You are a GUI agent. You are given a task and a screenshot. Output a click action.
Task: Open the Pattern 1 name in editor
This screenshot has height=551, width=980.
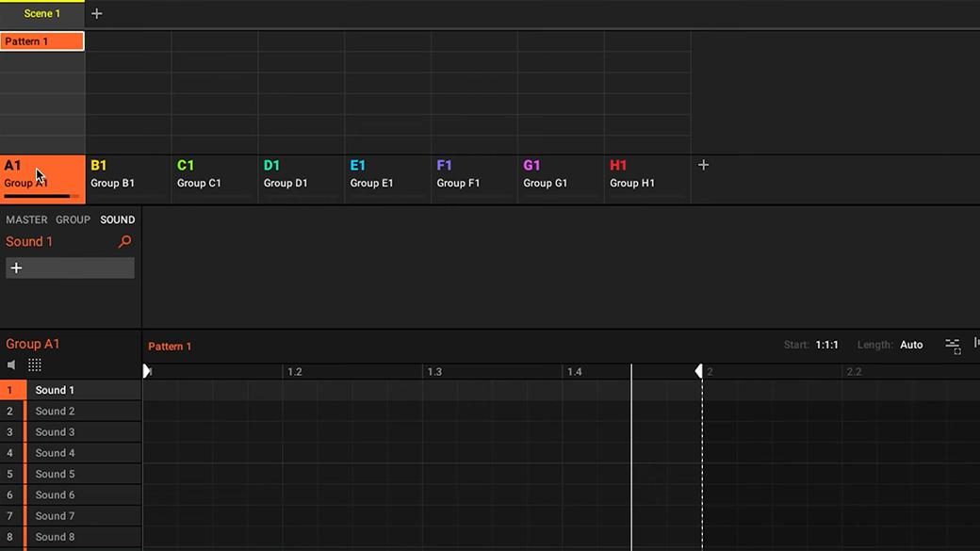pos(170,346)
